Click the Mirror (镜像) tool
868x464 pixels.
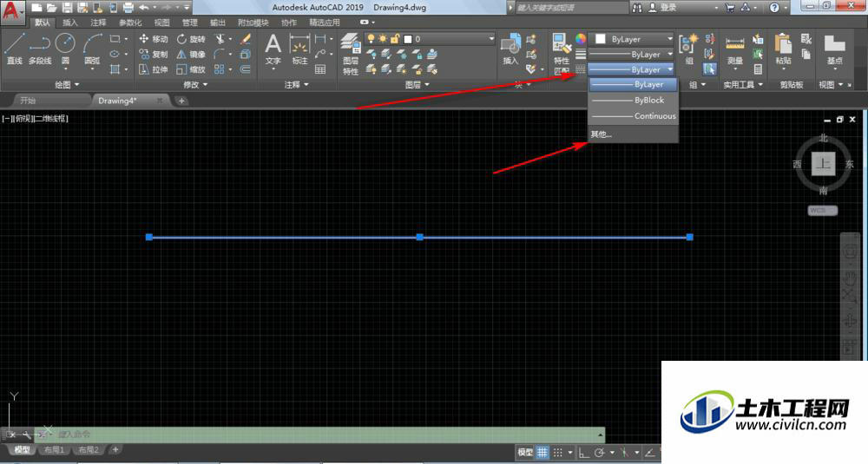[190, 54]
